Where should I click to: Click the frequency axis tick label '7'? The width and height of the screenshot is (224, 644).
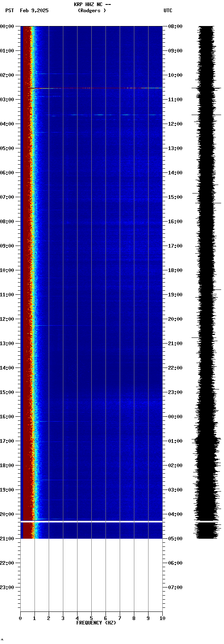(120, 618)
